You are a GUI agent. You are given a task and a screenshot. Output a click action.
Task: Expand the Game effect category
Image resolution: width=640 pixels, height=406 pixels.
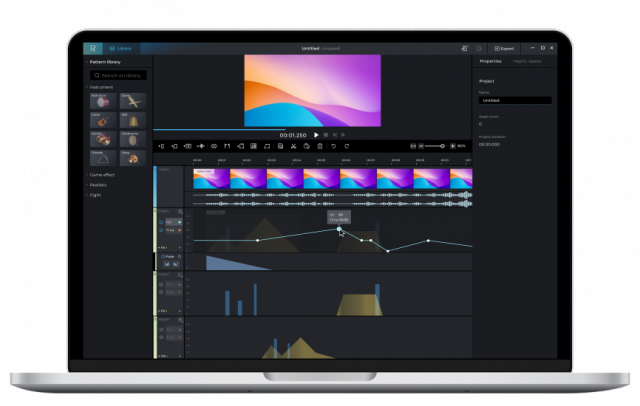(102, 175)
